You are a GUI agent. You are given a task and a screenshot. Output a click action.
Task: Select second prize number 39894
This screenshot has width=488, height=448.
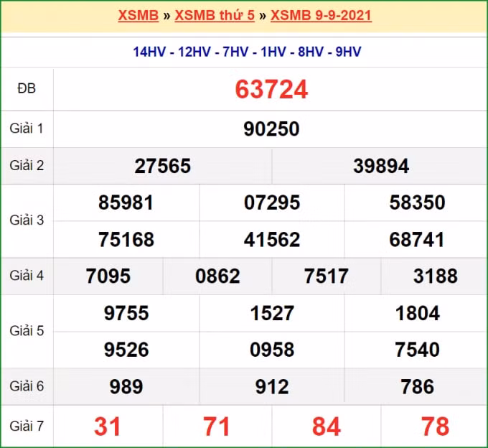[x=381, y=166]
